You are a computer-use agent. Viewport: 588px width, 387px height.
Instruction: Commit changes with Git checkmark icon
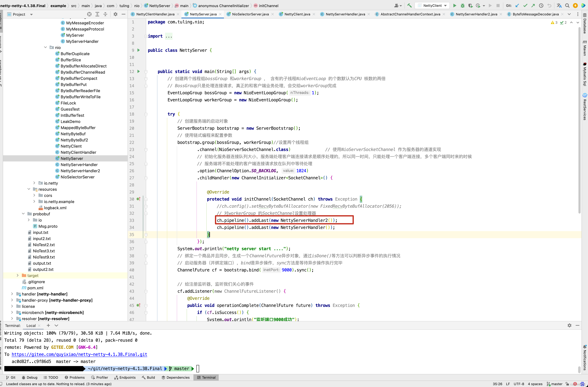525,6
